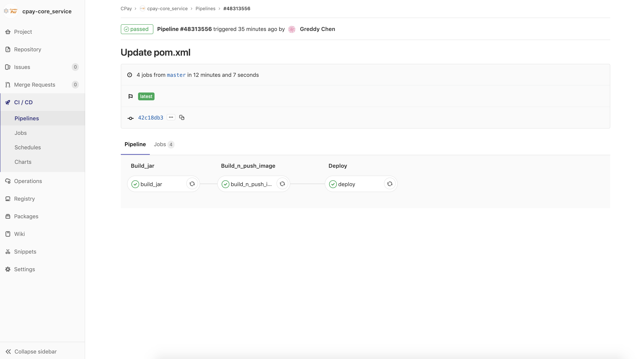Open Packages section in sidebar
The height and width of the screenshot is (359, 644).
click(26, 216)
